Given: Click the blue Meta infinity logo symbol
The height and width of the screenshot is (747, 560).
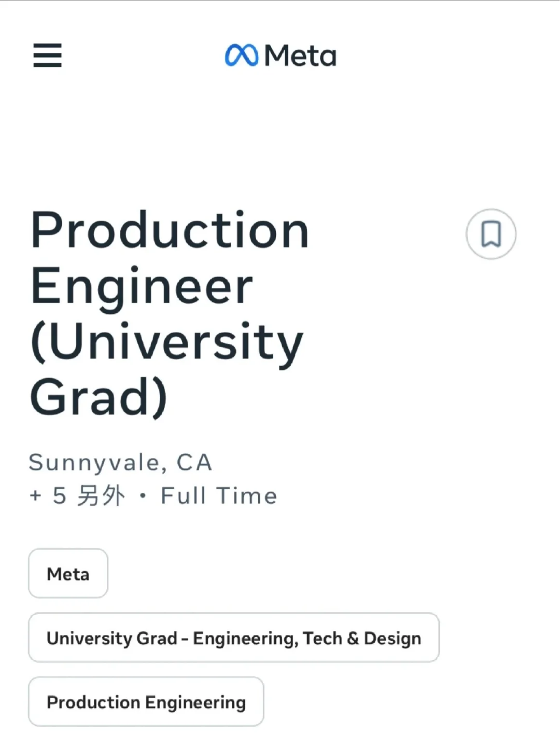Looking at the screenshot, I should coord(241,56).
